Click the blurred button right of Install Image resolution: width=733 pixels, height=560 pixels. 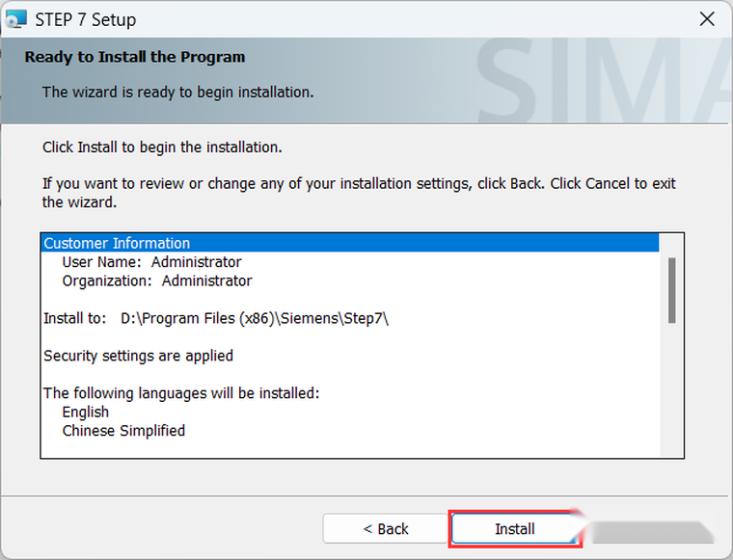[652, 531]
